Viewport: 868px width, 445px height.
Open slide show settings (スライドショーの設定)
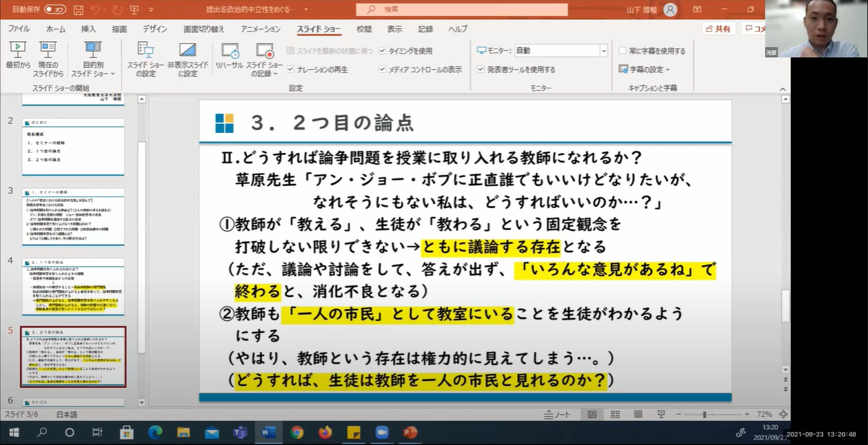[x=145, y=59]
